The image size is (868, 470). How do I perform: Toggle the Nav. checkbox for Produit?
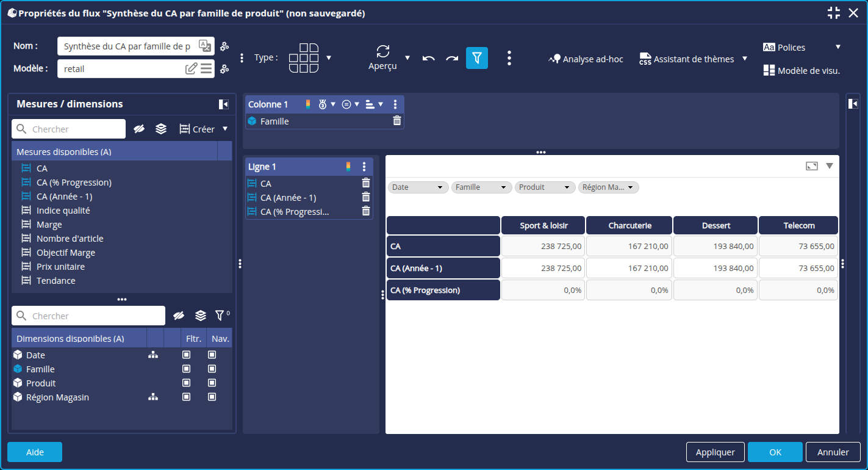pyautogui.click(x=212, y=383)
